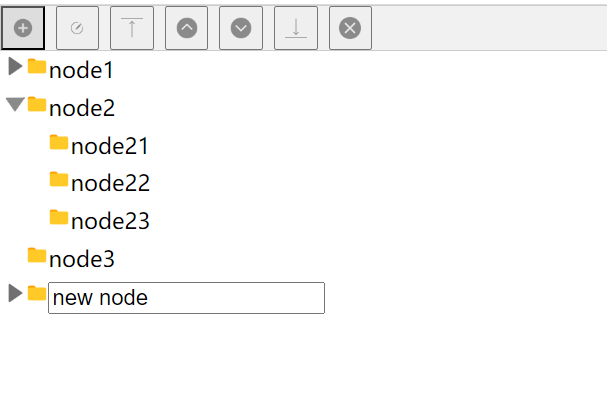Collapse node2 using its triangle
607x402 pixels.
point(15,104)
